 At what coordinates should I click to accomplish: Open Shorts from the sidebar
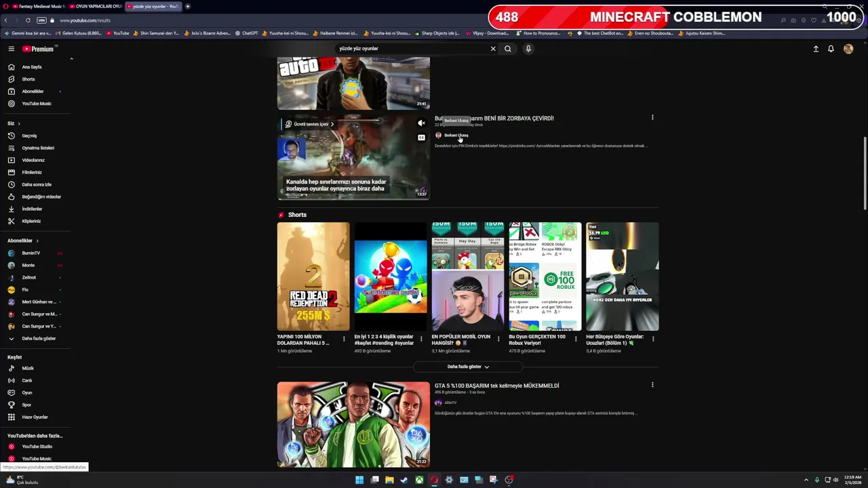28,79
